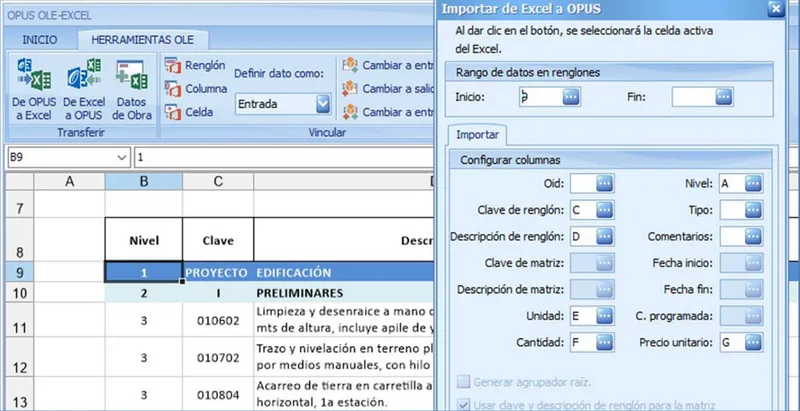Image resolution: width=800 pixels, height=411 pixels.
Task: Click the cell with clave 010602
Action: 218,320
